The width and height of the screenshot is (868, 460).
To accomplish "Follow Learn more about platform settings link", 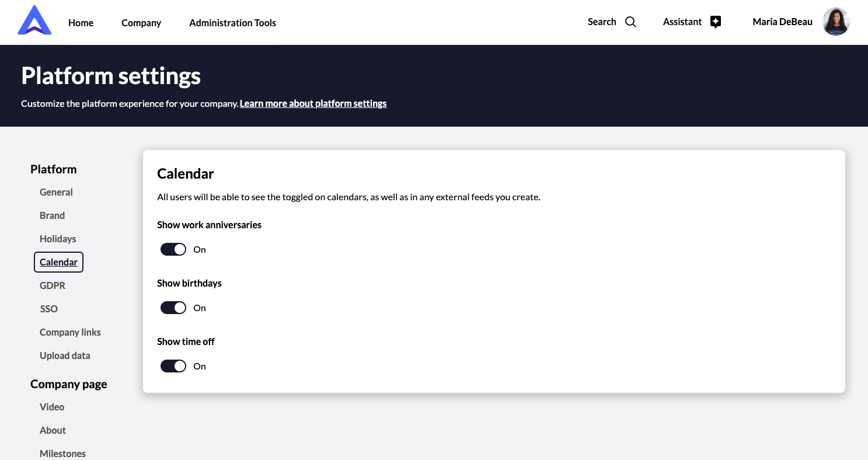I will [x=313, y=103].
